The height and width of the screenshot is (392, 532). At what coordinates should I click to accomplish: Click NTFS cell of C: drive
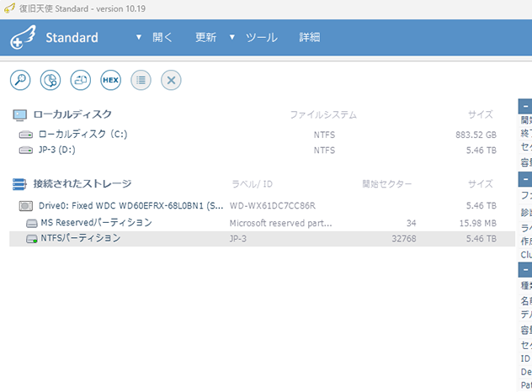(324, 135)
